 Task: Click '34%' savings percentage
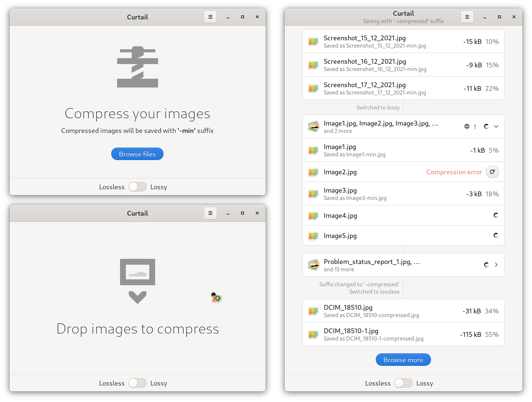pos(492,311)
